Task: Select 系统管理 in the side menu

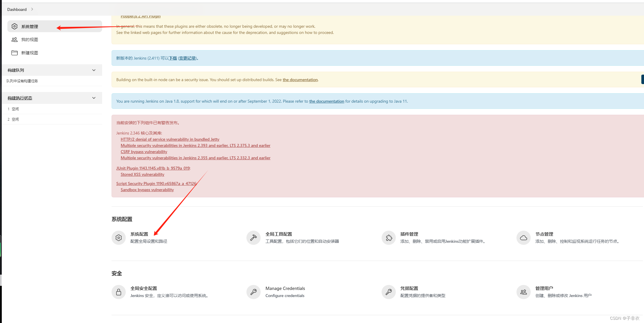Action: (55, 26)
